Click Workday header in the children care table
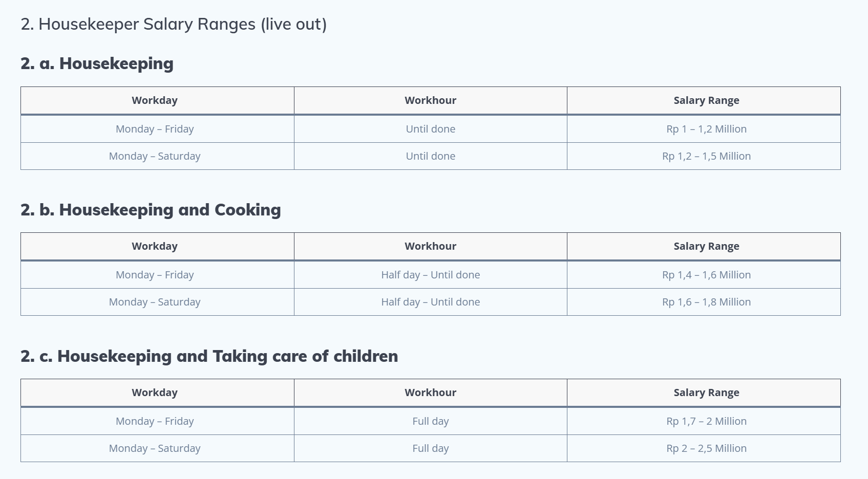Image resolution: width=868 pixels, height=479 pixels. tap(155, 393)
